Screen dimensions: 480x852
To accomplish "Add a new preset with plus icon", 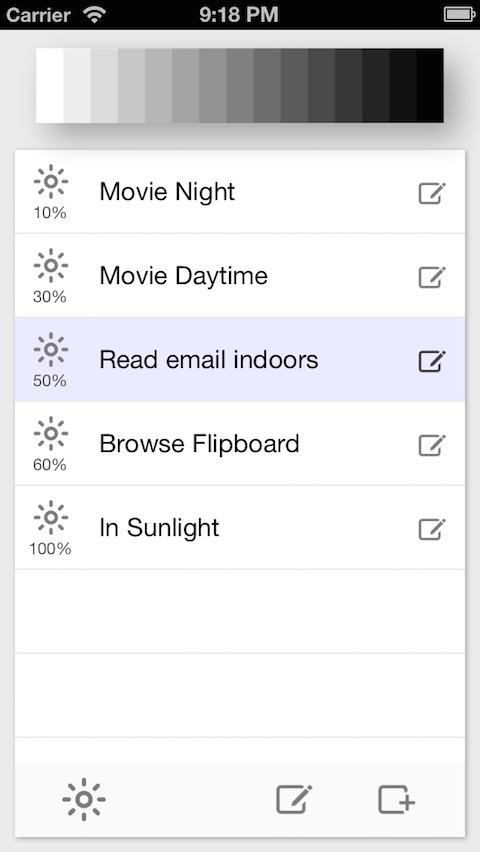I will pos(397,799).
